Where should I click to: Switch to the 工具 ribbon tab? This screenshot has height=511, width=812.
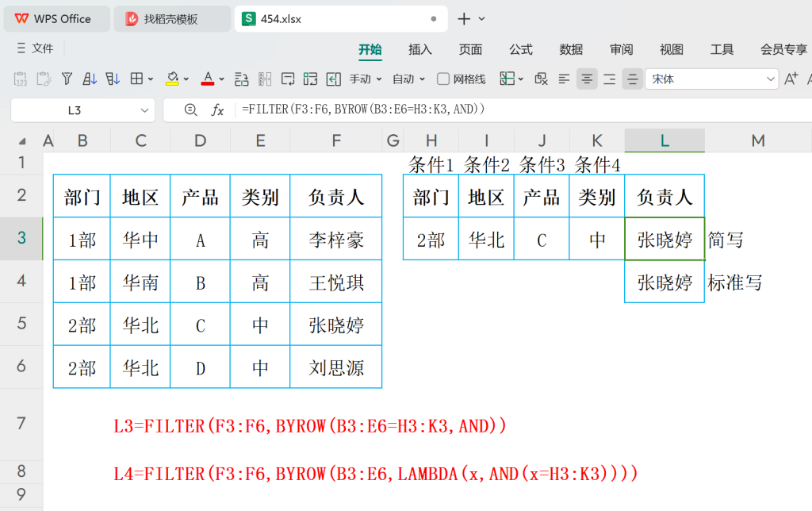[x=722, y=49]
